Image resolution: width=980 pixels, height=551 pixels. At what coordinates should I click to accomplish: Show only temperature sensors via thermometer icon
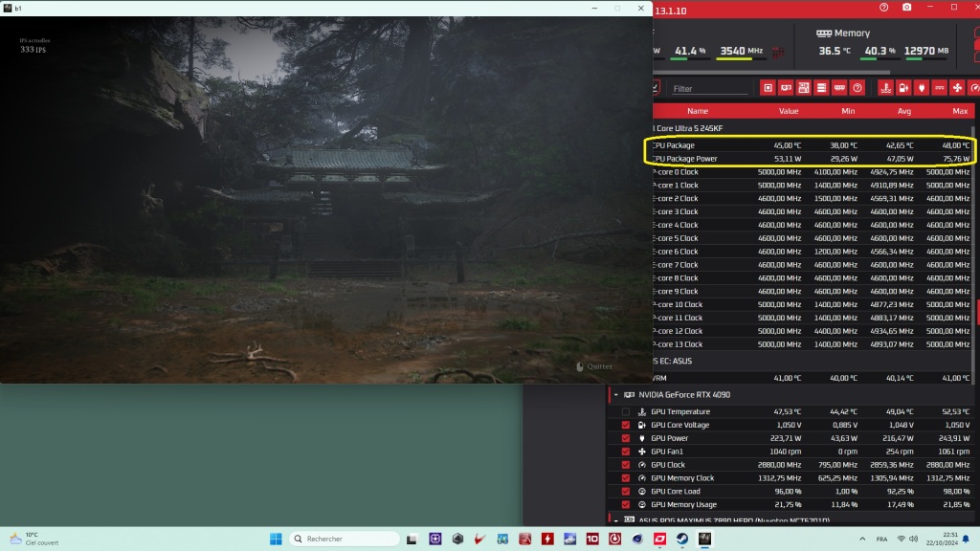885,88
